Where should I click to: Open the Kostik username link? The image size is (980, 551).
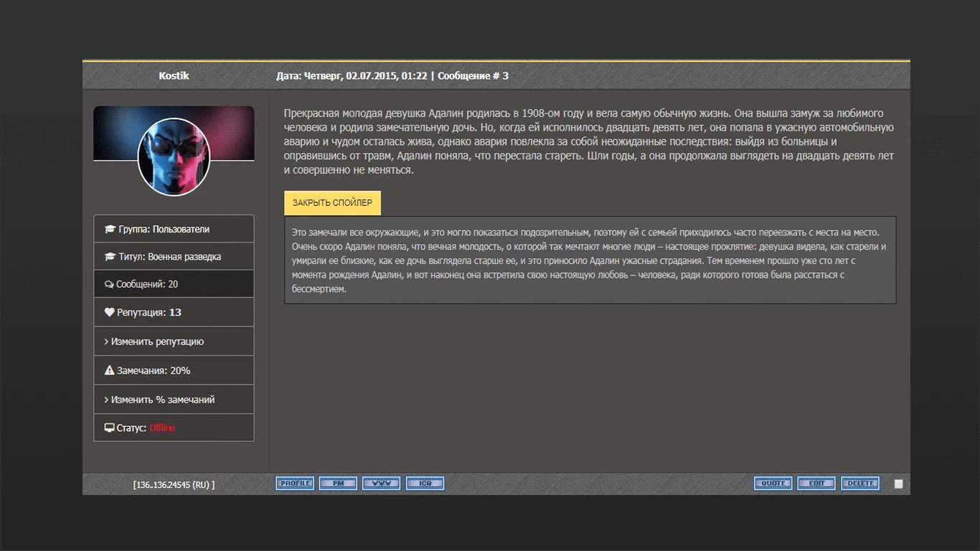pyautogui.click(x=174, y=75)
